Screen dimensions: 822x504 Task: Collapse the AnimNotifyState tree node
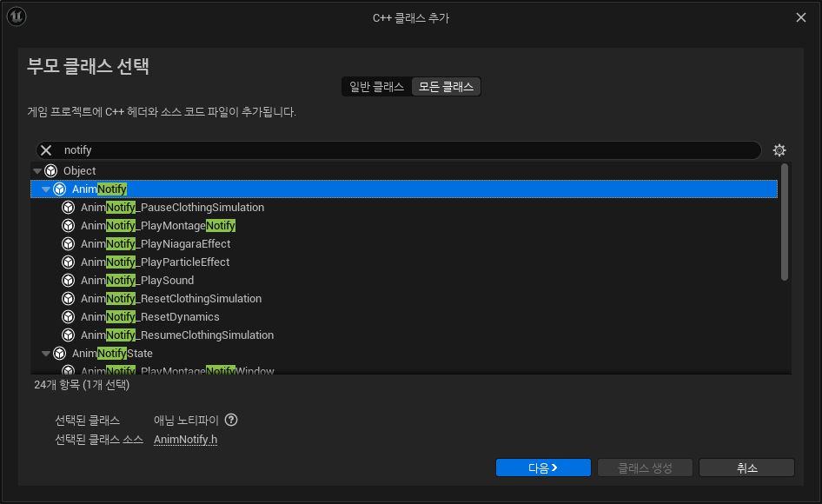(46, 354)
